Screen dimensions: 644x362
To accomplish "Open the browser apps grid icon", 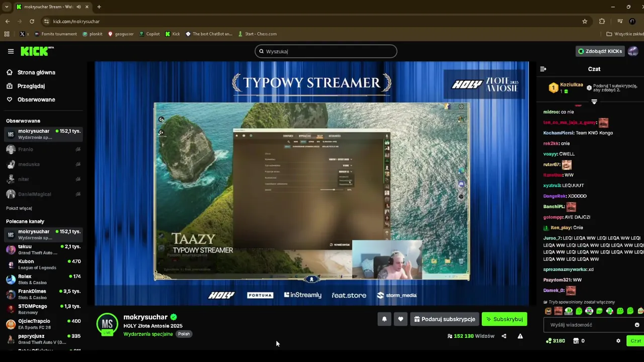I will (x=7, y=34).
